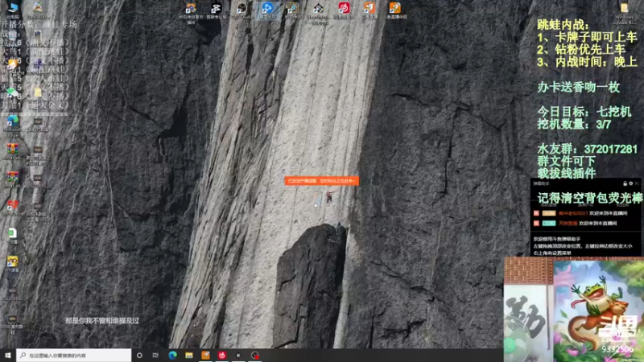The height and width of the screenshot is (362, 644).
Task: Click the top welcome message in danmaku list
Action: 580,213
